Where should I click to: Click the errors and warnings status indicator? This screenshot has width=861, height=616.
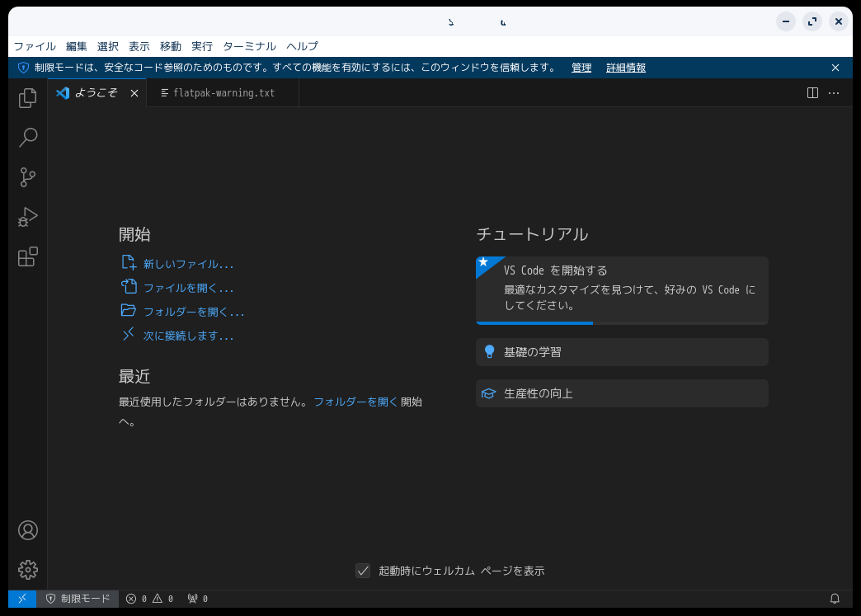(x=149, y=599)
